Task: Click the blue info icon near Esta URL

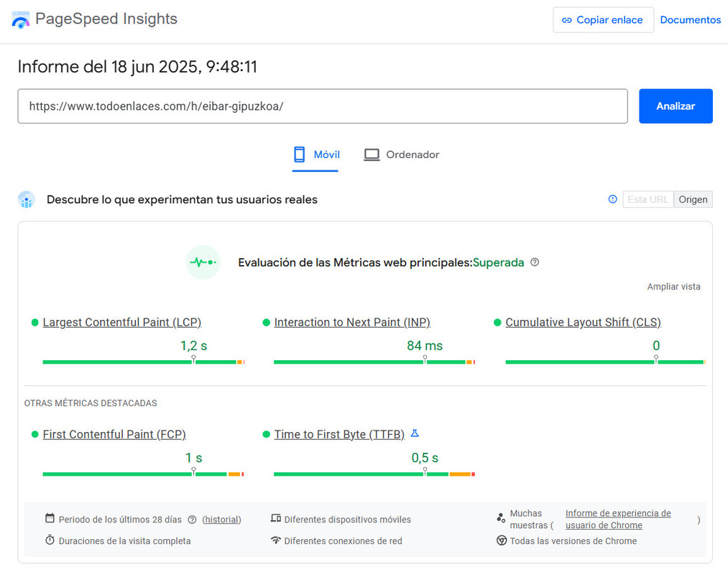Action: point(612,199)
